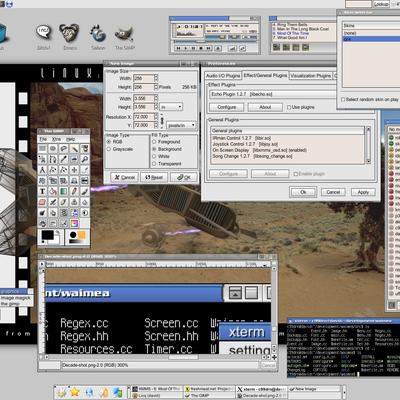The image size is (400, 400).
Task: Choose the Fuzzy Select wand tool
Action: click(74, 148)
